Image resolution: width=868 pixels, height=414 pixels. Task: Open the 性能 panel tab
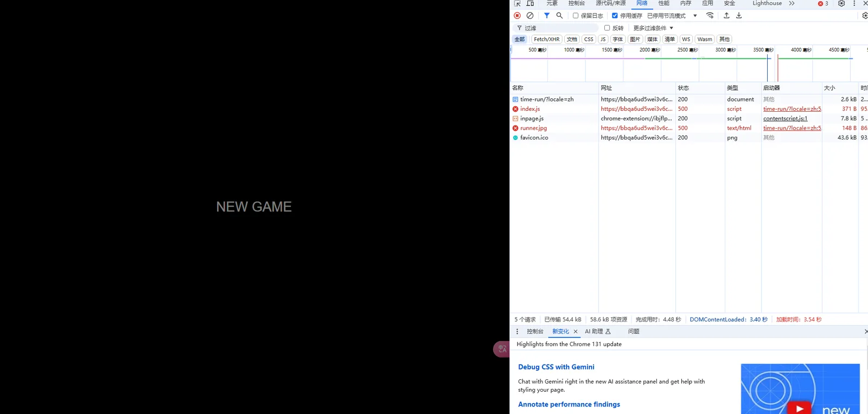click(664, 3)
